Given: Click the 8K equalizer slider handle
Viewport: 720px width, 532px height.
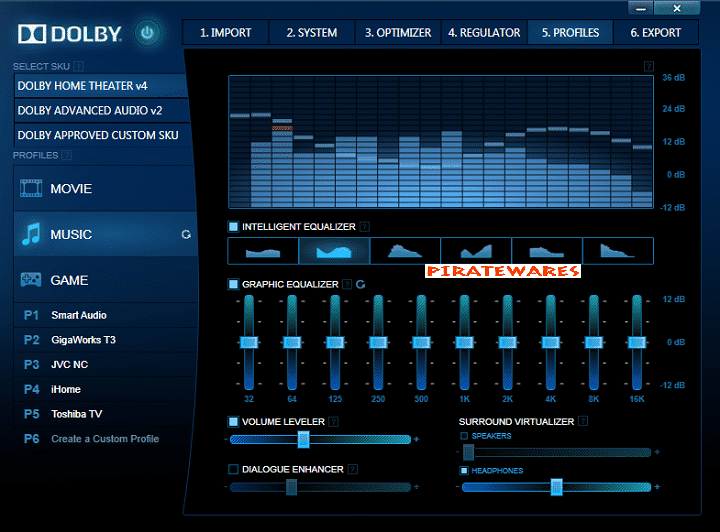Looking at the screenshot, I should point(594,342).
